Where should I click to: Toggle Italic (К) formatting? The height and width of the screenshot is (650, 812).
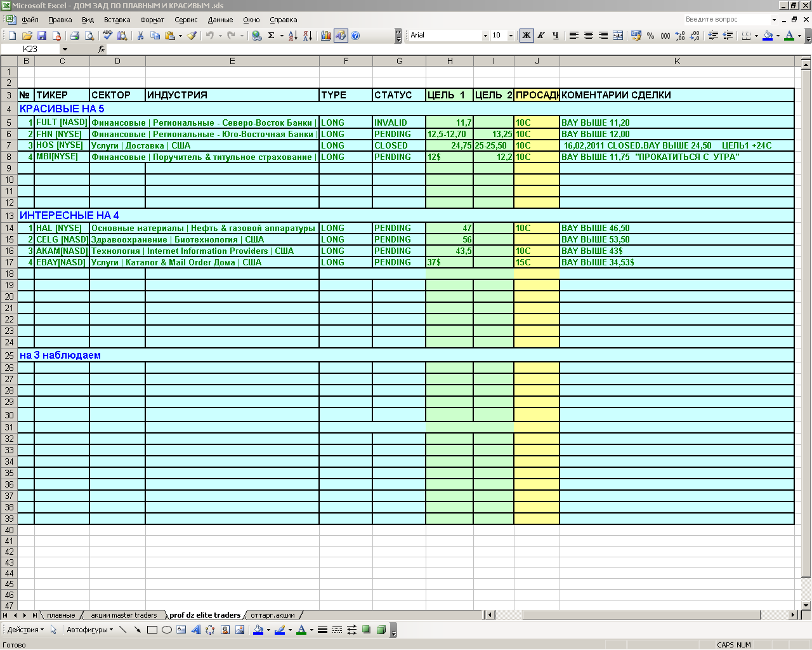(541, 36)
